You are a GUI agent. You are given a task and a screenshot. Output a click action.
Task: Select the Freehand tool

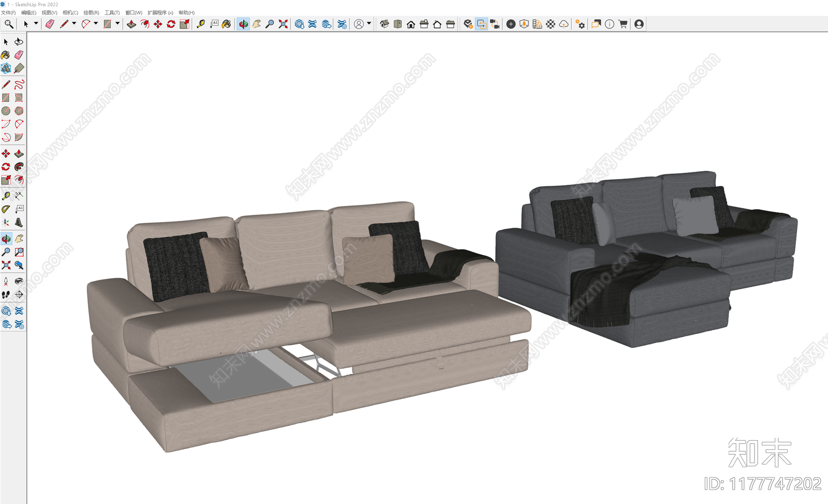coord(19,84)
